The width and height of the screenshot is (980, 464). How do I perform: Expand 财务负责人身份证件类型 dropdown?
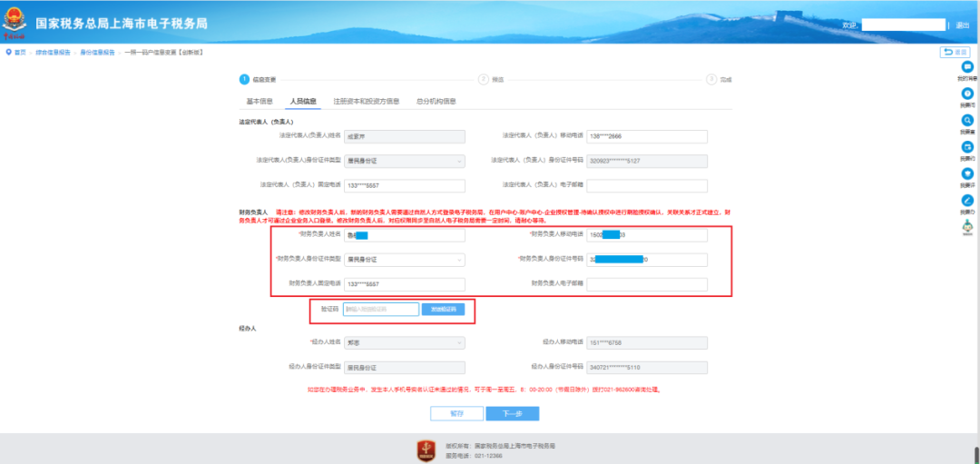point(405,260)
